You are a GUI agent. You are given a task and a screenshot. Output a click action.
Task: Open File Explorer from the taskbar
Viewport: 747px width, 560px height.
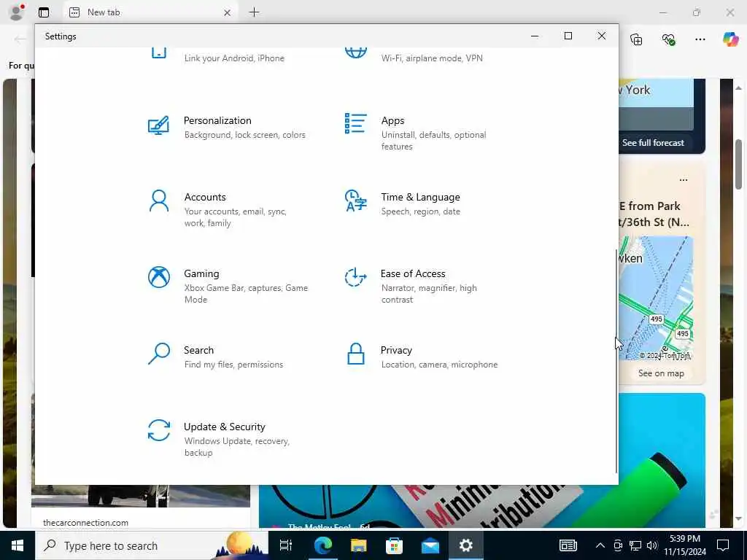pos(358,545)
